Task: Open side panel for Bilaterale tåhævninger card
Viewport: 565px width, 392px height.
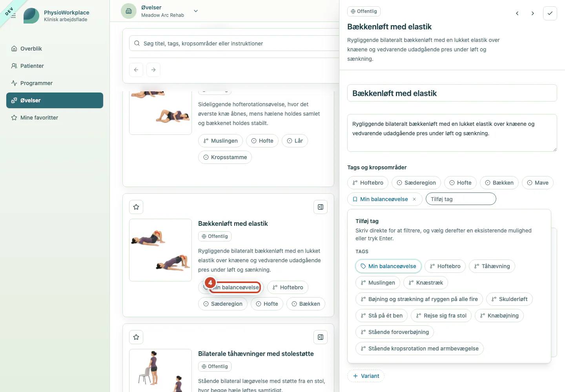Action: (x=321, y=337)
